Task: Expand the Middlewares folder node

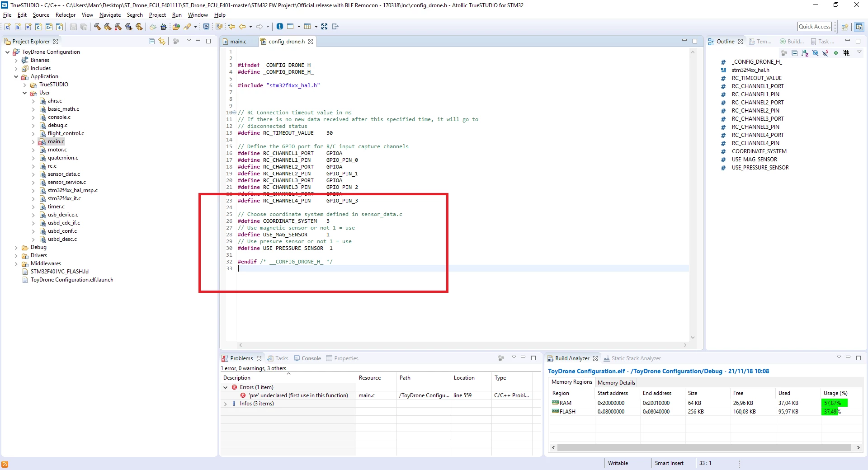Action: (x=16, y=263)
